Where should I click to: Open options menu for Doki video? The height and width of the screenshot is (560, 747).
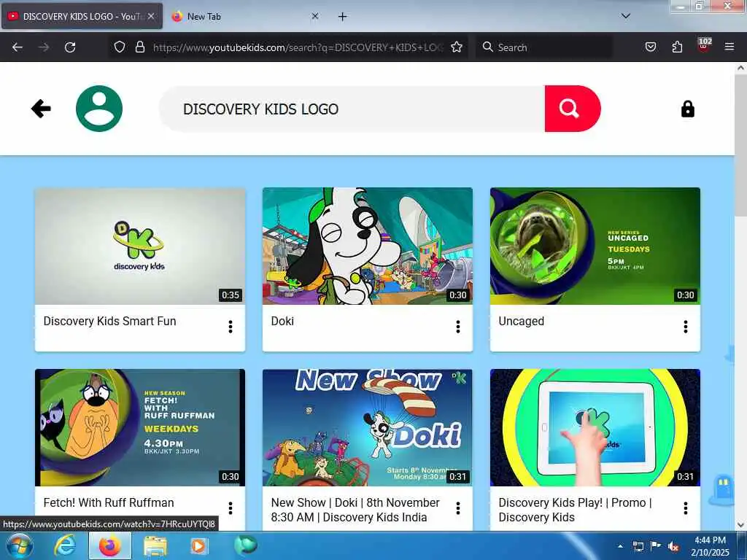coord(458,327)
